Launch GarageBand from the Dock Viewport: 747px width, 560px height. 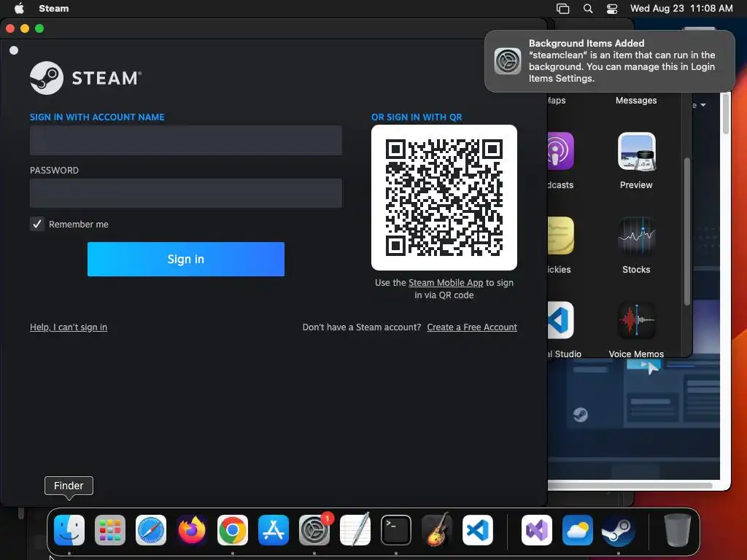[x=437, y=530]
